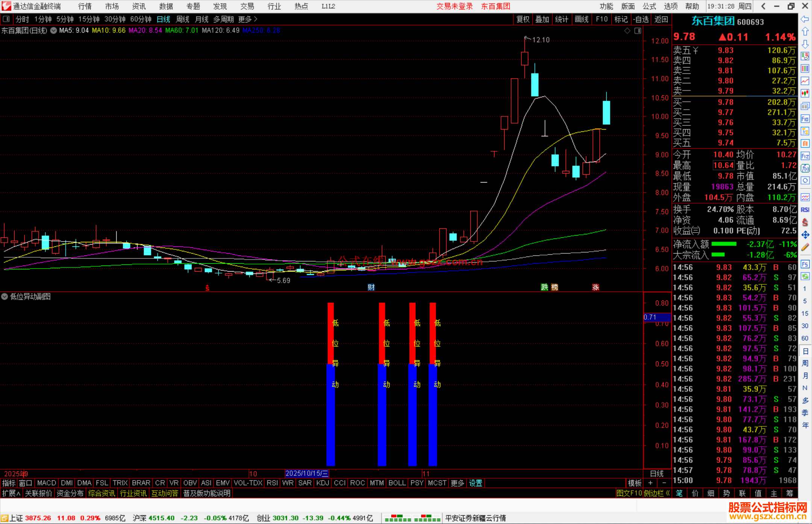Click the 复权 button
The image size is (812, 524).
(523, 19)
